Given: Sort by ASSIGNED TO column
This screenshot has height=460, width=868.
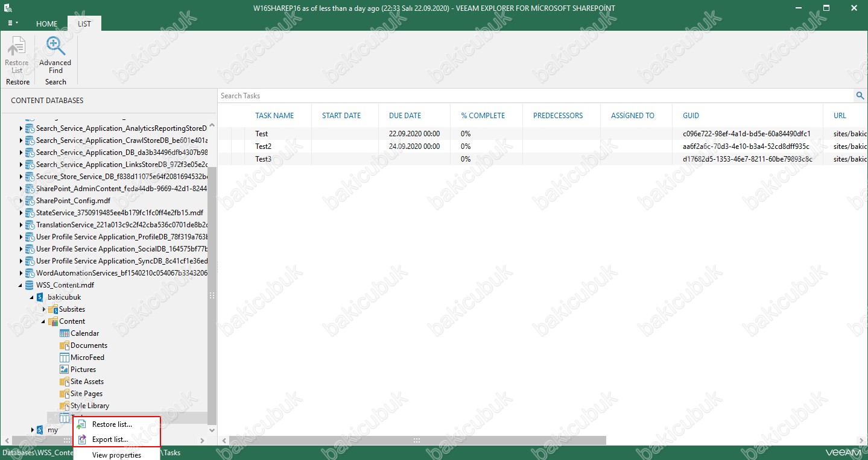Looking at the screenshot, I should click(633, 115).
